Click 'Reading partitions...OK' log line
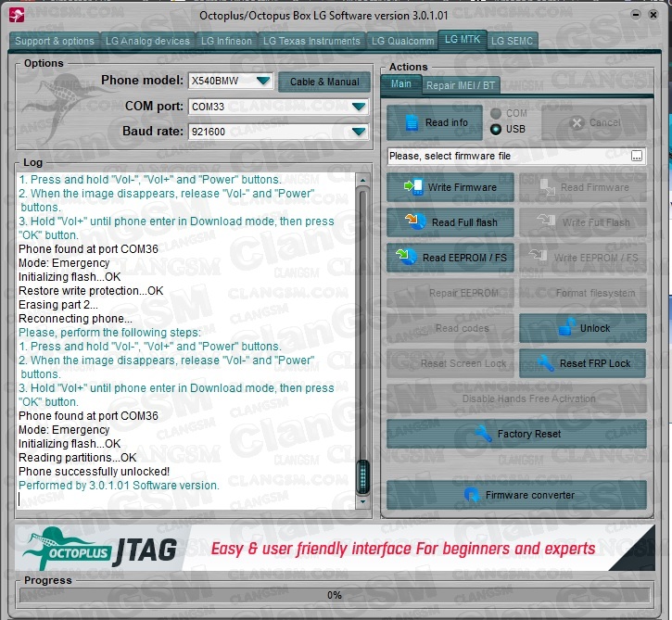The image size is (672, 620). [x=78, y=457]
